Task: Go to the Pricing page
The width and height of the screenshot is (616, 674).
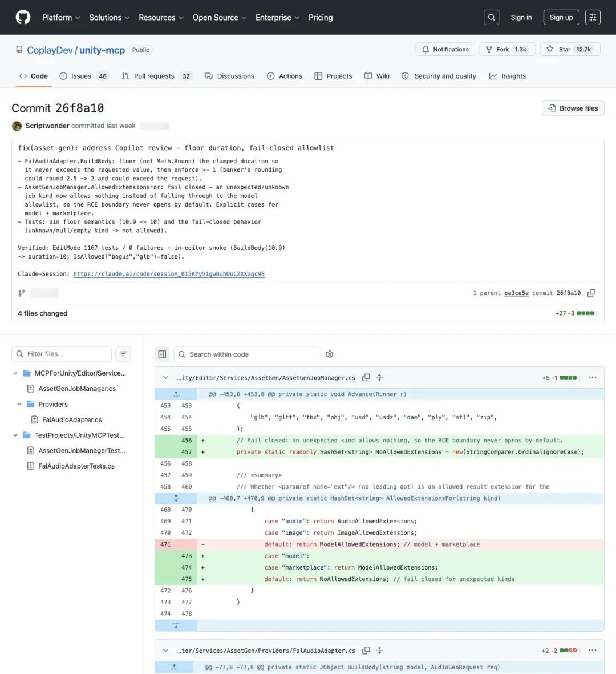Action: [x=321, y=17]
